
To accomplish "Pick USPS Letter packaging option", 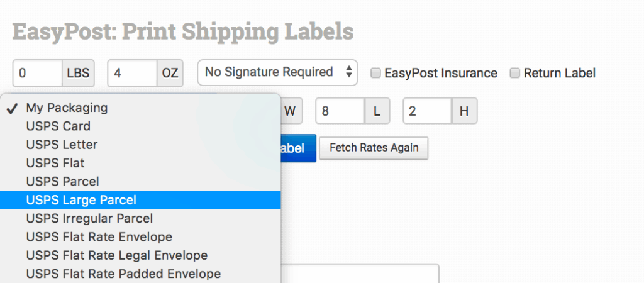I will 62,145.
